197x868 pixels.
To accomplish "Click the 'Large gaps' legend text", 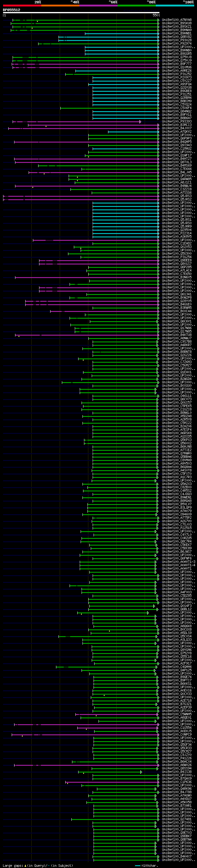I will 13,865.
